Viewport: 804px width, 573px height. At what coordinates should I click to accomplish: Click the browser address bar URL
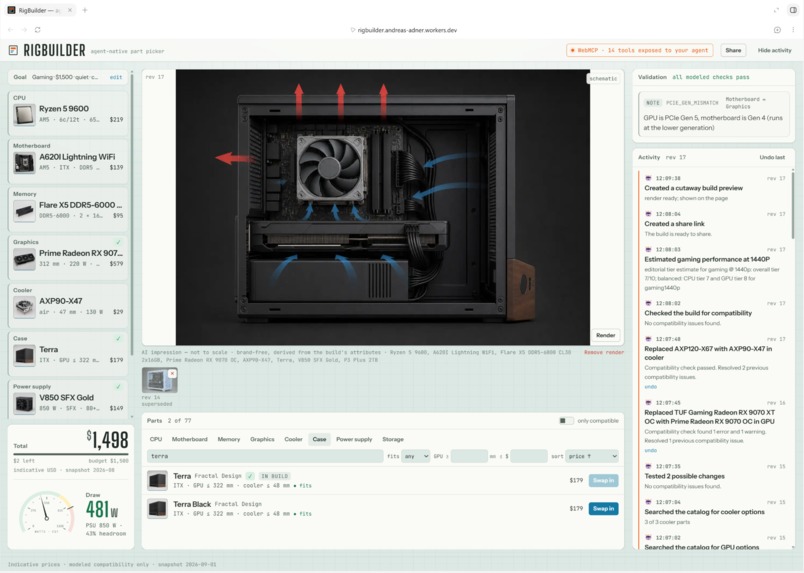(407, 30)
